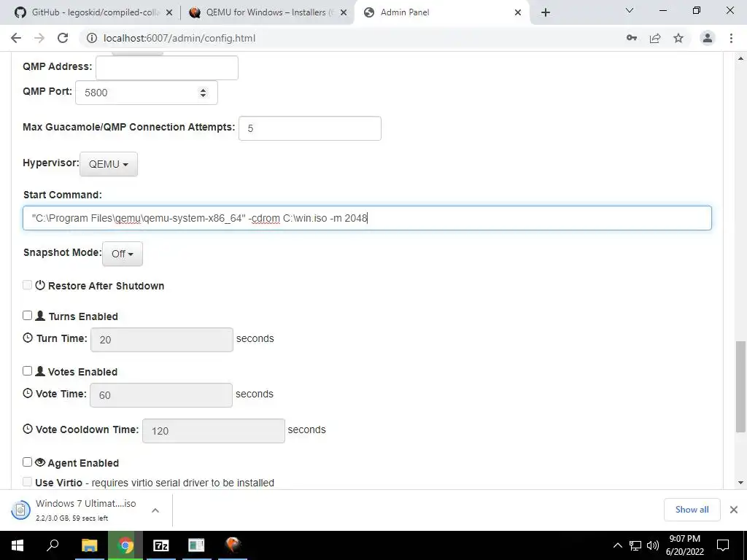
Task: Click the QMP Address field
Action: 167,68
